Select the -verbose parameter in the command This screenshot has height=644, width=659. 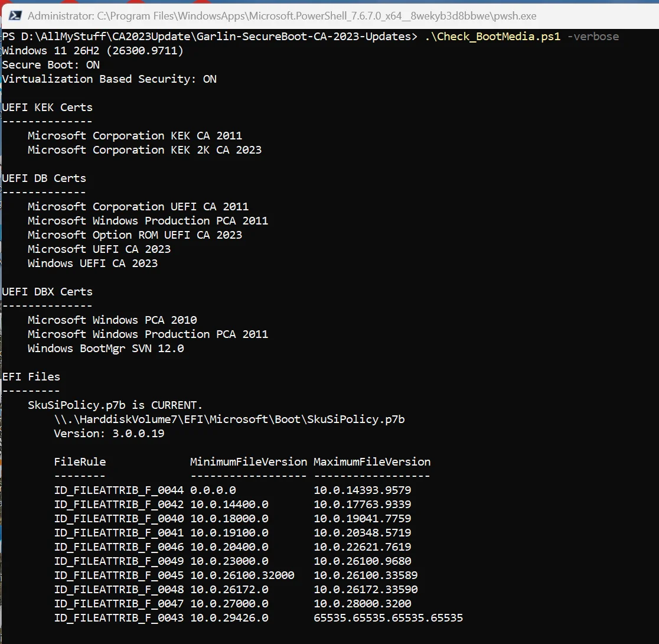(x=593, y=37)
